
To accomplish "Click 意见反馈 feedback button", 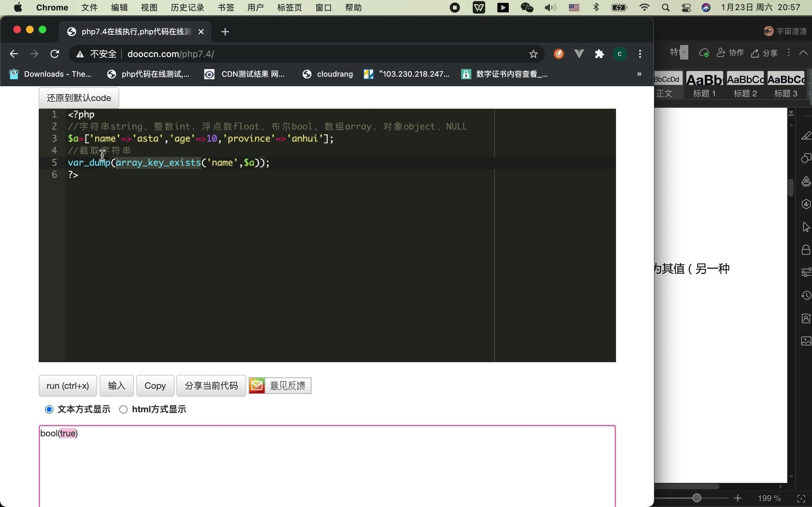I will [x=280, y=386].
